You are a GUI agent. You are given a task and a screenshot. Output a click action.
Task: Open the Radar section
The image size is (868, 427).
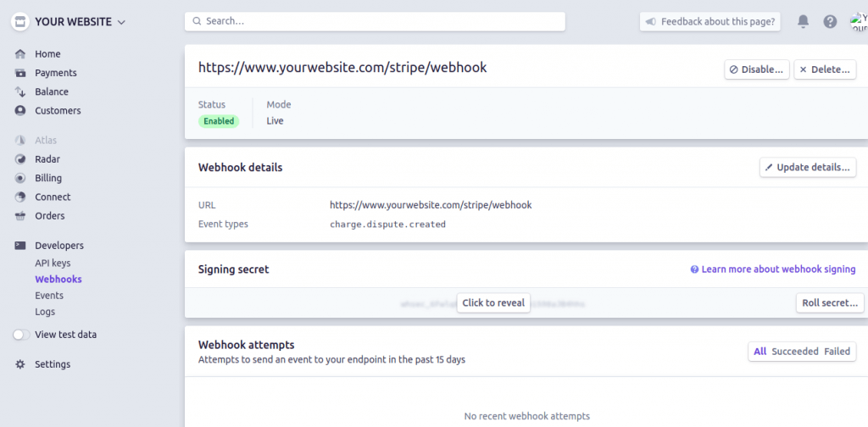(47, 159)
